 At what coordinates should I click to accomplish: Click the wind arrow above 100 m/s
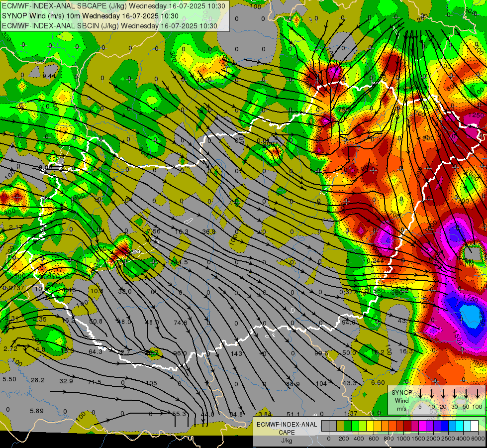pos(478,393)
